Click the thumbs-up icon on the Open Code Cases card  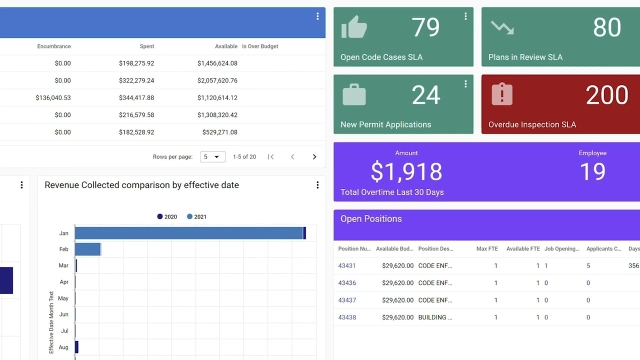(x=354, y=27)
